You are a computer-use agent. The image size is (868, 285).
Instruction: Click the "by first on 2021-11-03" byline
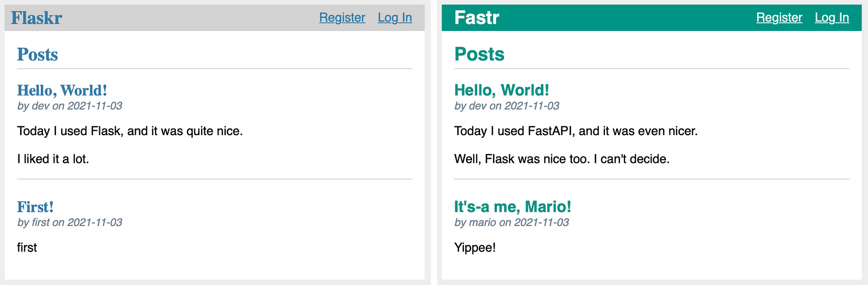69,223
